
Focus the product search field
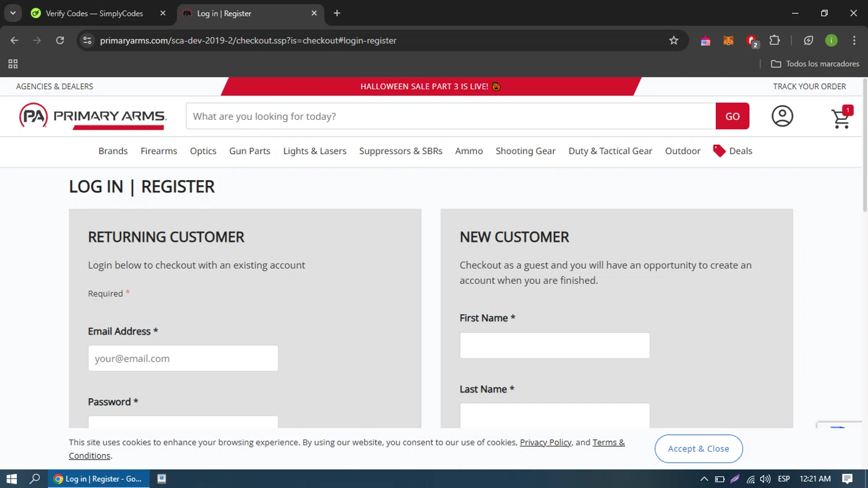(x=451, y=116)
